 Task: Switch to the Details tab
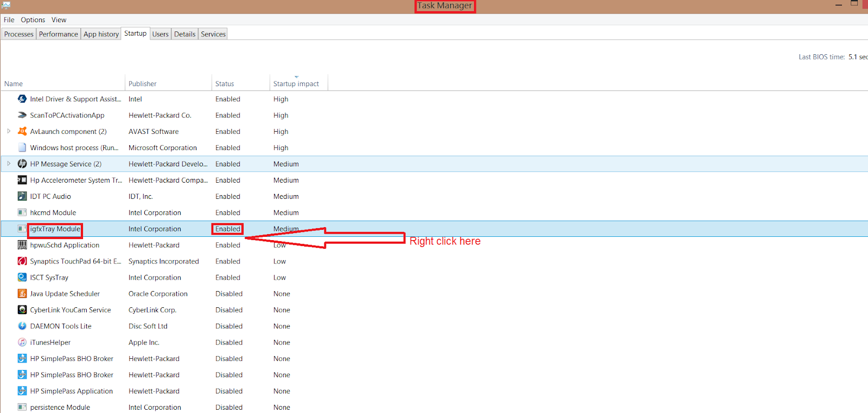click(x=184, y=34)
